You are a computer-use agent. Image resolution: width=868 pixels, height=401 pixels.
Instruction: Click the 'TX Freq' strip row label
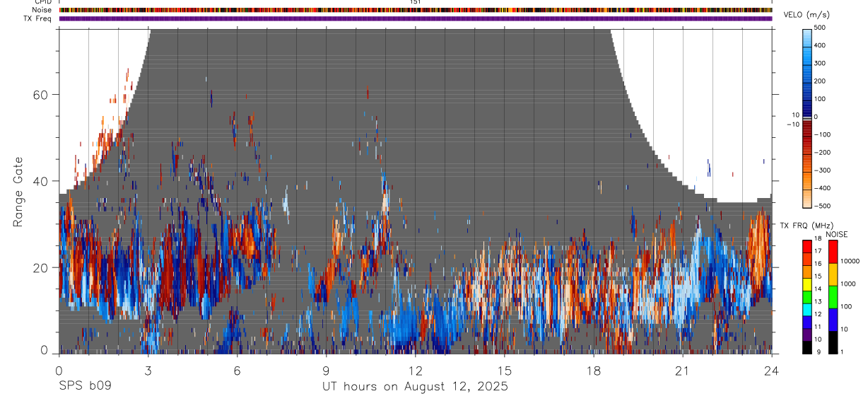coord(38,18)
